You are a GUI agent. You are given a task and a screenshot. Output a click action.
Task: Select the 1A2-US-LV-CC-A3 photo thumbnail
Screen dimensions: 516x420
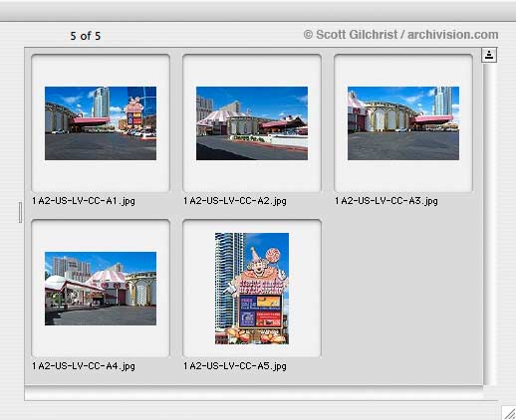tap(403, 123)
